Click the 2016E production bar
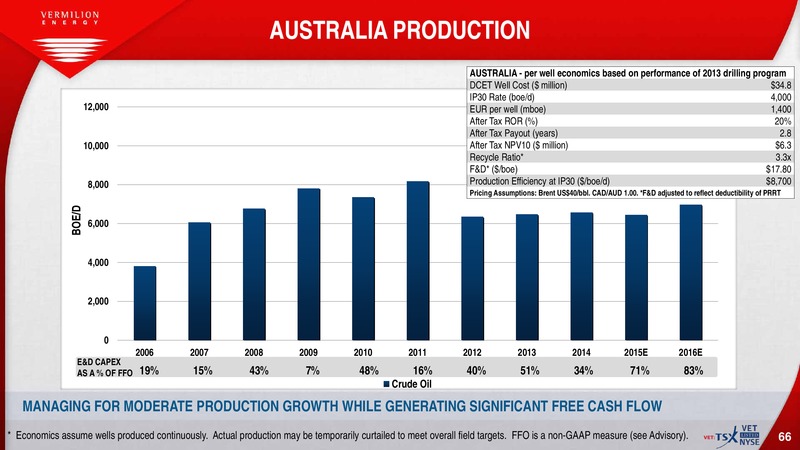The width and height of the screenshot is (800, 450). tap(691, 272)
